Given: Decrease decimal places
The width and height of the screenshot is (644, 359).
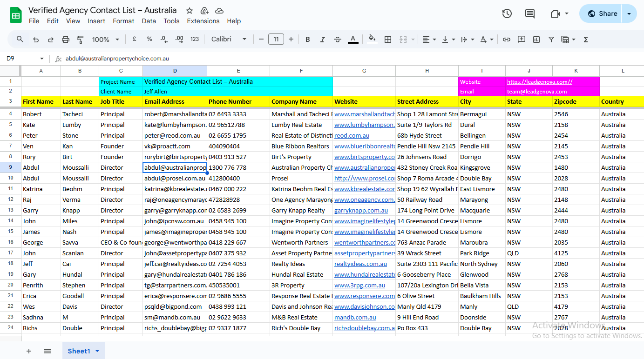Looking at the screenshot, I should (164, 40).
